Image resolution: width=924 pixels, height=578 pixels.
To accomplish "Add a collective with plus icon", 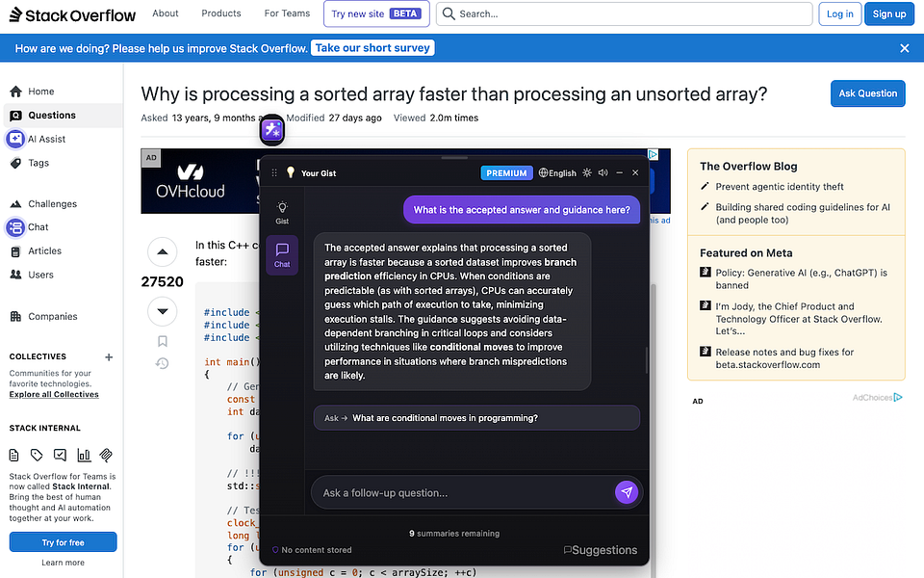I will pos(109,356).
